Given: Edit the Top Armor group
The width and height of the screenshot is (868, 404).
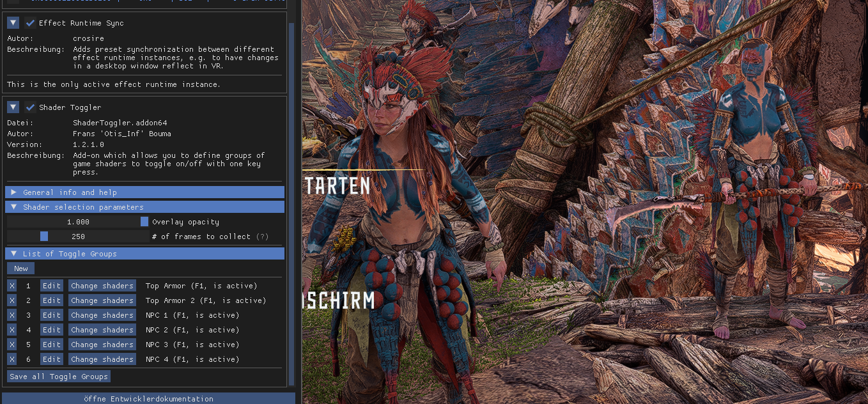Looking at the screenshot, I should (x=52, y=286).
